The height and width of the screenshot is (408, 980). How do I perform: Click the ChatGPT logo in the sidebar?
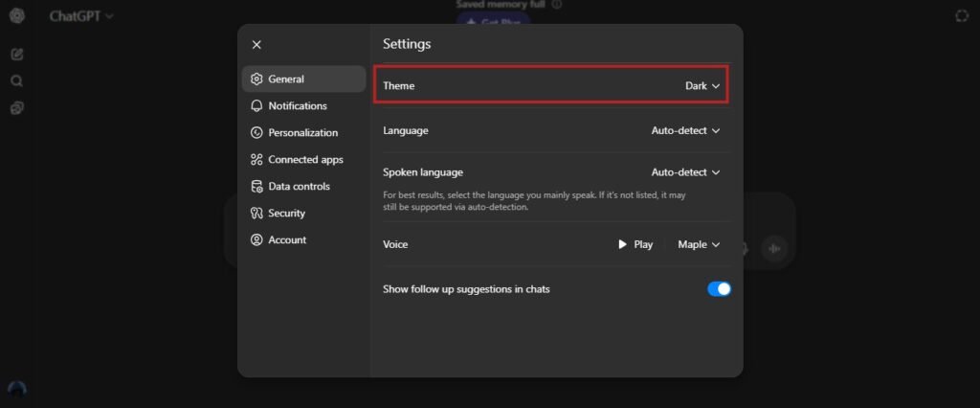[17, 16]
